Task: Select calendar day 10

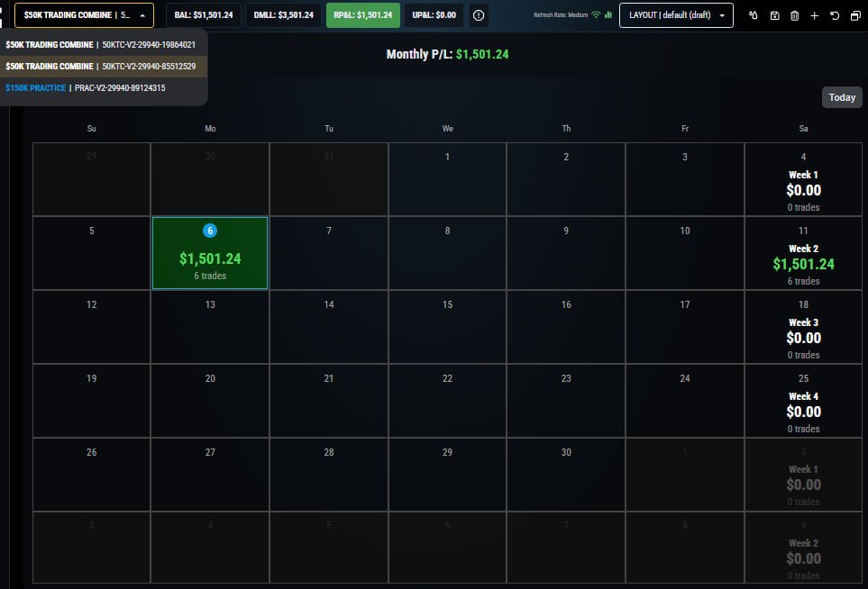Action: pyautogui.click(x=685, y=253)
